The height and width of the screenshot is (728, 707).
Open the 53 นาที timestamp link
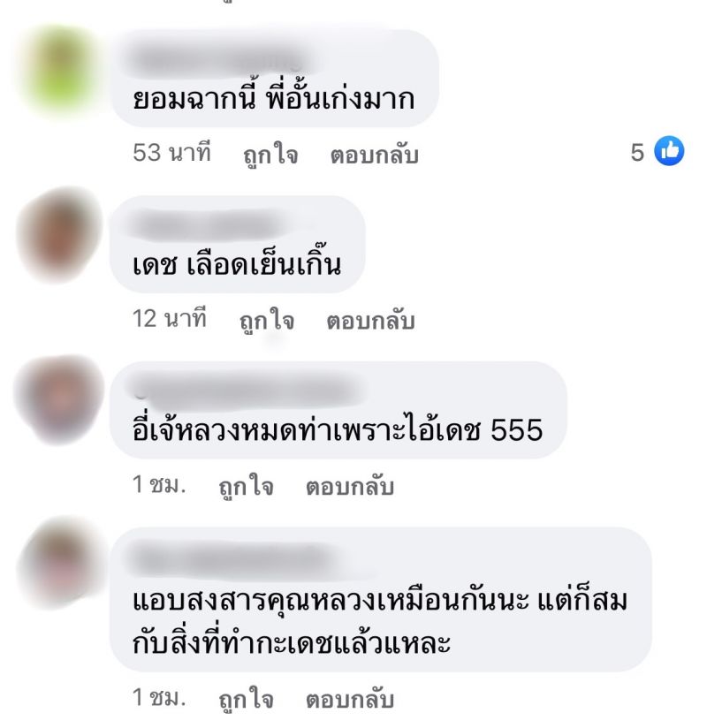(171, 152)
